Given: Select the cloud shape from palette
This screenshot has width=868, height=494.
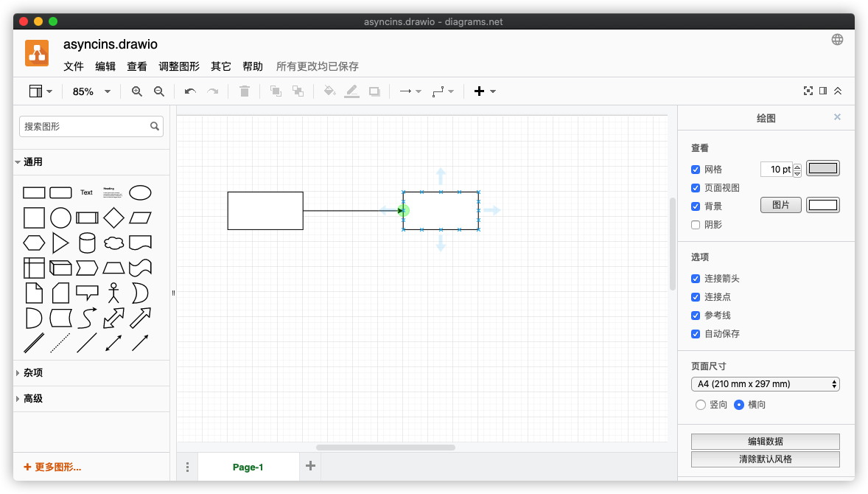Looking at the screenshot, I should click(113, 243).
